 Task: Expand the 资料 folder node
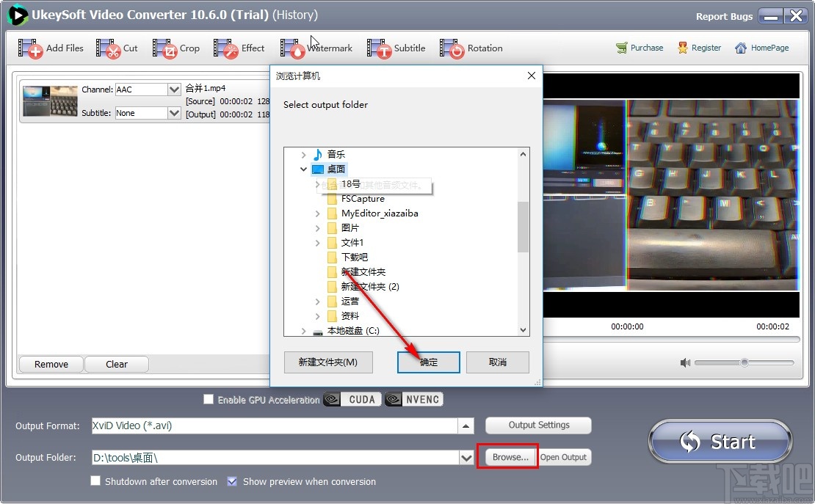[318, 315]
